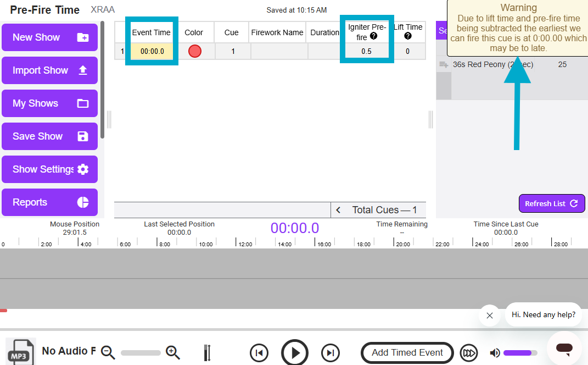
Task: Click the Lift Time help icon
Action: [x=407, y=36]
